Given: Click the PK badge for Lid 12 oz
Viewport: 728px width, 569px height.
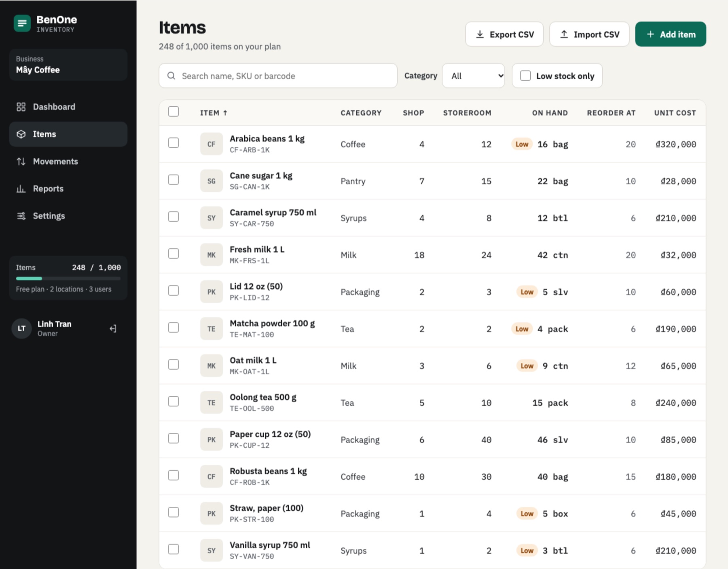Looking at the screenshot, I should [211, 292].
